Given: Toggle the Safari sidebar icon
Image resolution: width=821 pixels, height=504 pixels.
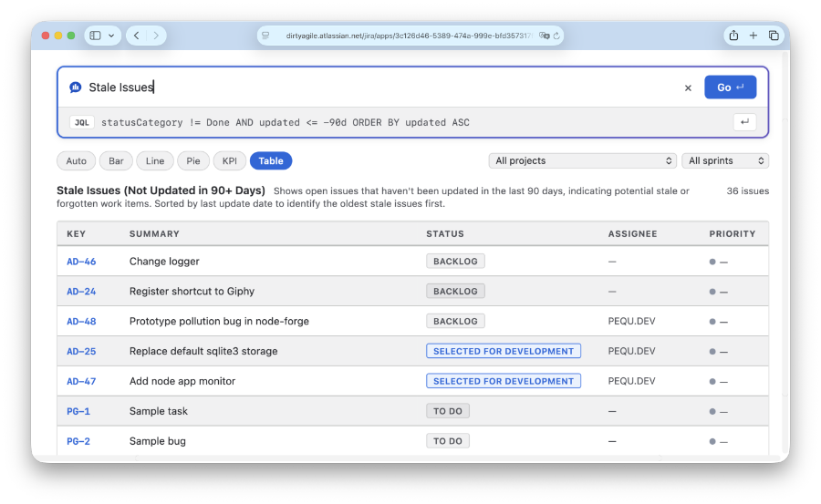Looking at the screenshot, I should click(95, 36).
